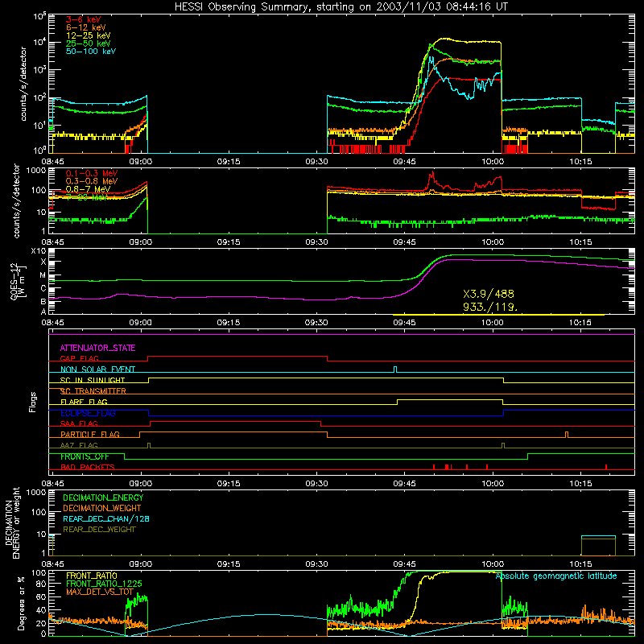Click the DECIMATION_WEIGHT legend label
Viewport: 644px width, 644px height.
click(x=102, y=508)
